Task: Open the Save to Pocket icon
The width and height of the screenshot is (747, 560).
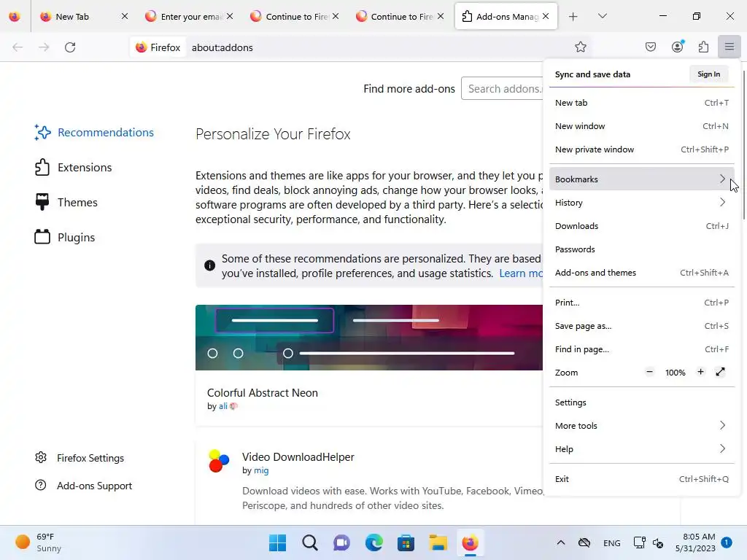Action: click(650, 47)
